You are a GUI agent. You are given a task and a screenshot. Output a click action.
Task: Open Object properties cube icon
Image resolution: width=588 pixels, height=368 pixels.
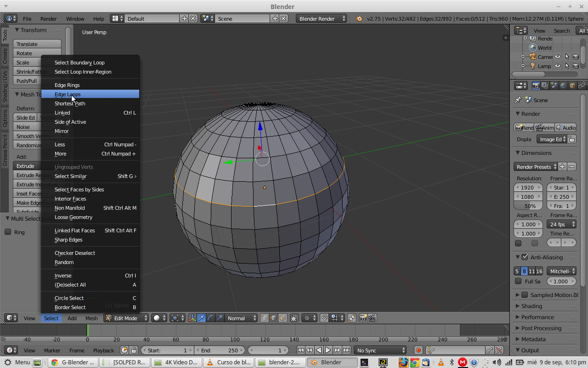572,86
